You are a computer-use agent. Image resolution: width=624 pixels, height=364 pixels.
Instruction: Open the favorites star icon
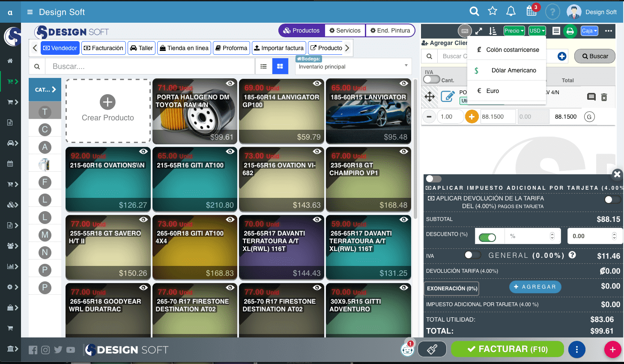[x=493, y=12]
